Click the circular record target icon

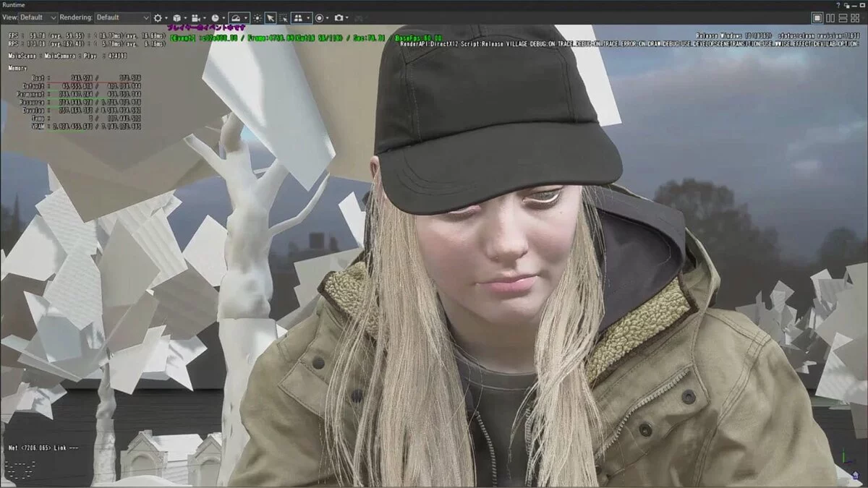point(319,17)
